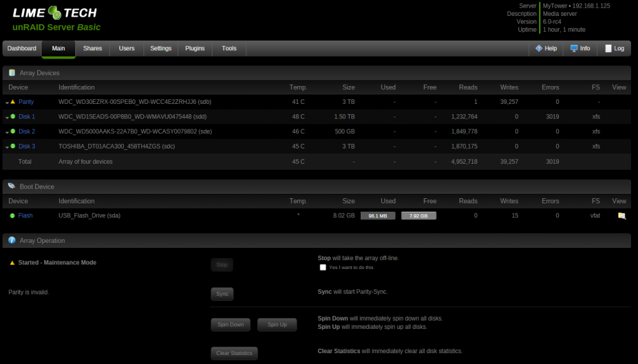638x364 pixels.
Task: Switch to the Settings tab
Action: click(x=161, y=48)
